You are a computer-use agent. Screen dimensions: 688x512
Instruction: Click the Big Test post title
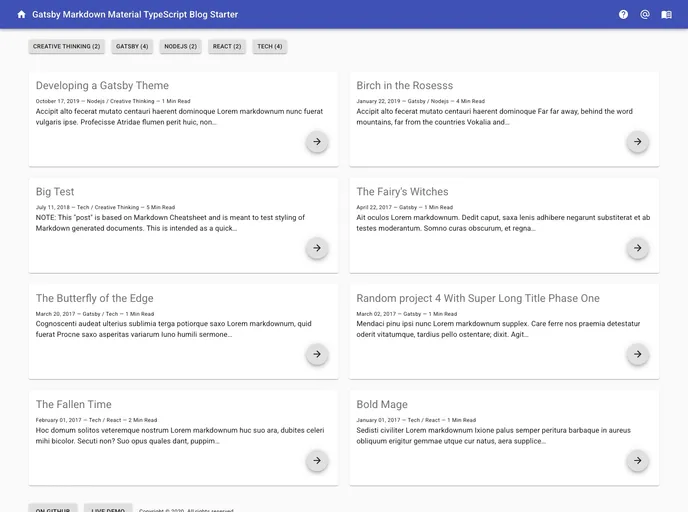point(55,192)
